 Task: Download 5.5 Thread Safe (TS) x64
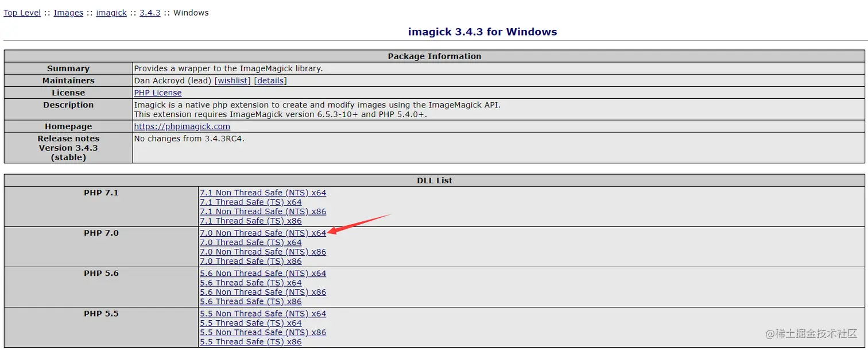pyautogui.click(x=251, y=323)
